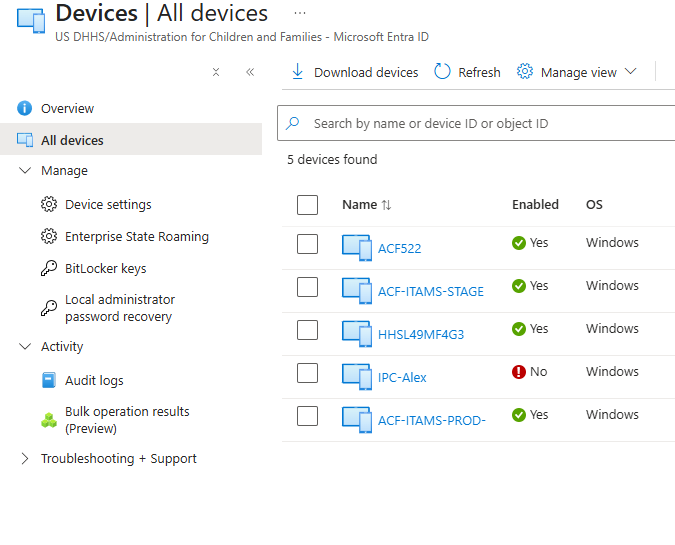
Task: Click the Overview info icon
Action: point(25,109)
